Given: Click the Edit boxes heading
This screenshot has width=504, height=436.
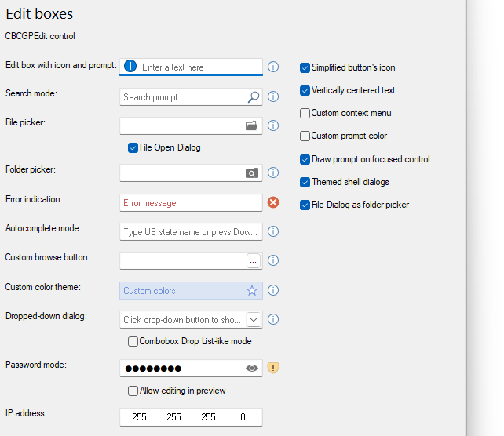Looking at the screenshot, I should [x=39, y=14].
